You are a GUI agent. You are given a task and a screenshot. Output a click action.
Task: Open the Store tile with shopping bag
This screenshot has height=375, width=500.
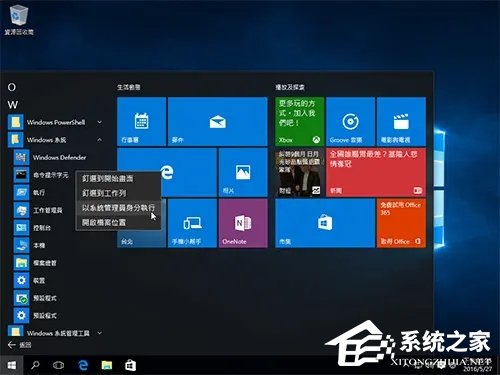pos(325,223)
